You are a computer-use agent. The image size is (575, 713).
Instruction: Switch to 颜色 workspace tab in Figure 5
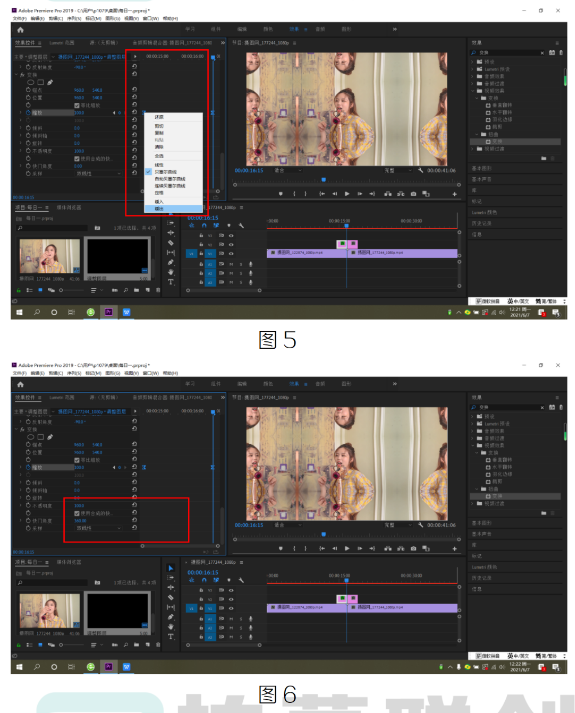[268, 29]
